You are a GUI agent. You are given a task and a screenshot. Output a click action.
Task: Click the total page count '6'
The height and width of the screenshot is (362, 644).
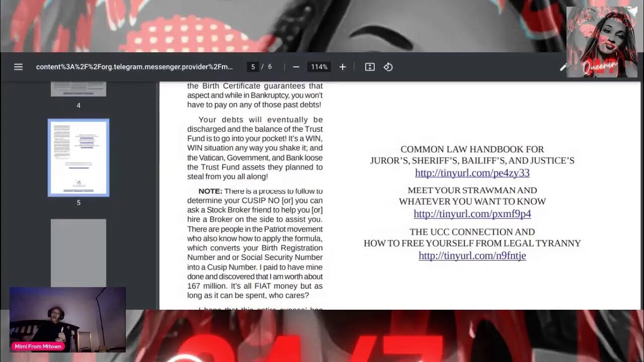(270, 67)
